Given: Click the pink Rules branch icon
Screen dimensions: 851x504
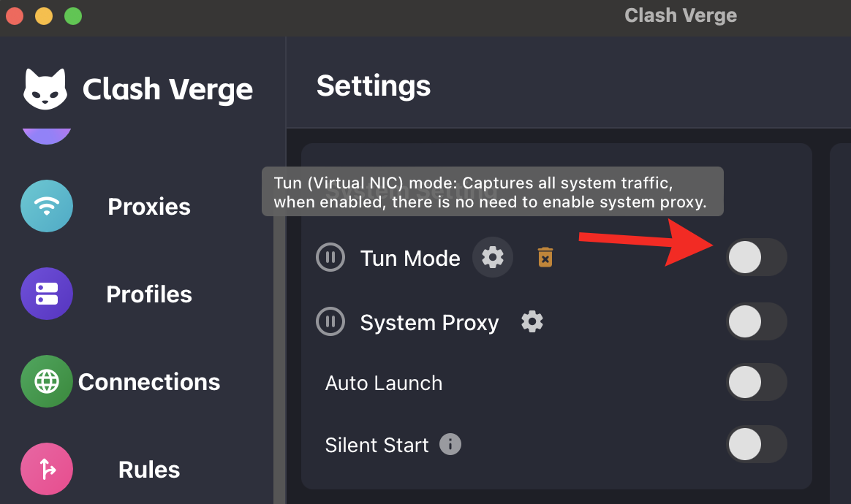Looking at the screenshot, I should pyautogui.click(x=47, y=469).
